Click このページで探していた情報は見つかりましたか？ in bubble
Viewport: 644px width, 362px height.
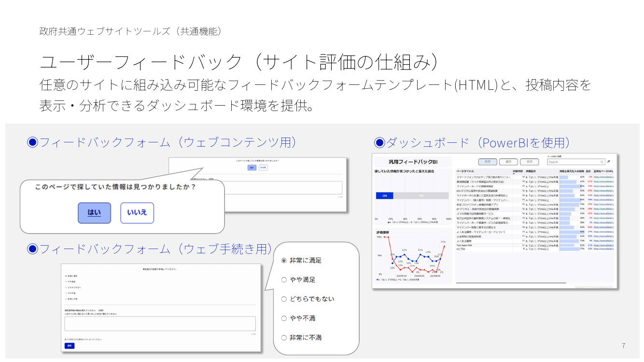116,186
